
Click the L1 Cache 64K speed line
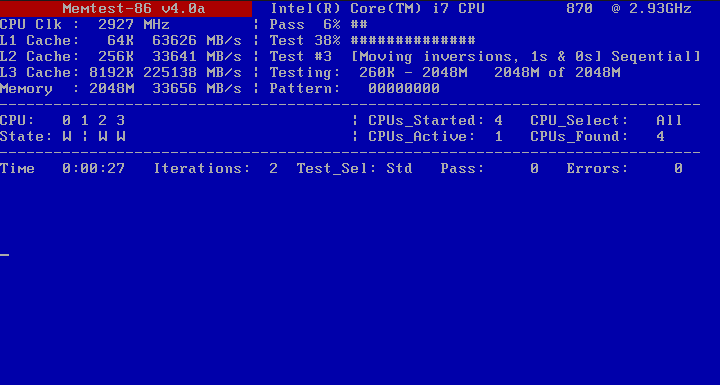[121, 40]
